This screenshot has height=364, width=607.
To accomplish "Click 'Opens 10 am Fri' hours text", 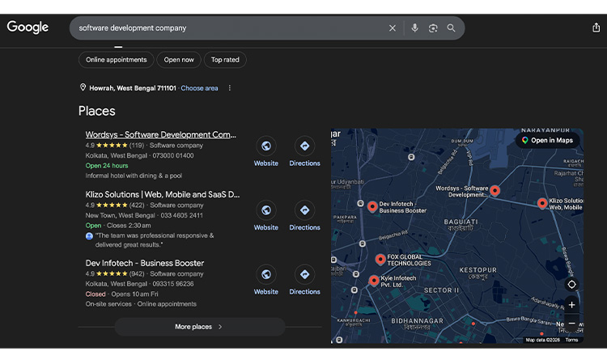I will pos(134,294).
